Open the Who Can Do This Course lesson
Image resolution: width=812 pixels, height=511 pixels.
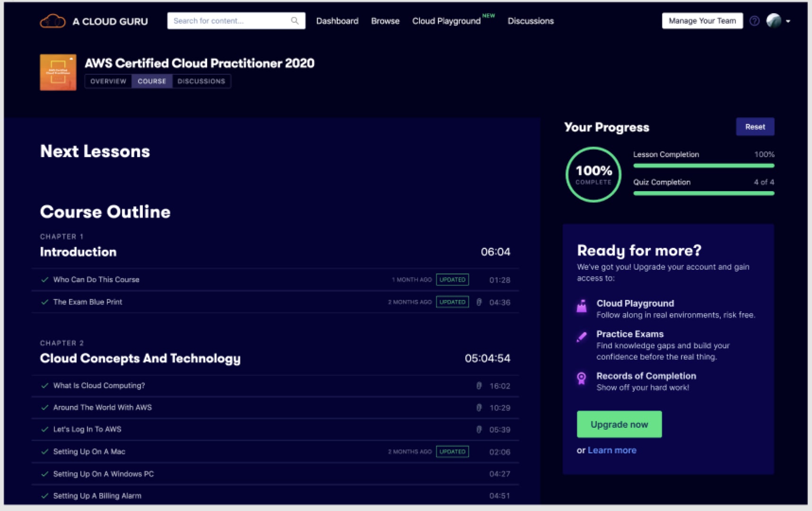click(x=275, y=280)
